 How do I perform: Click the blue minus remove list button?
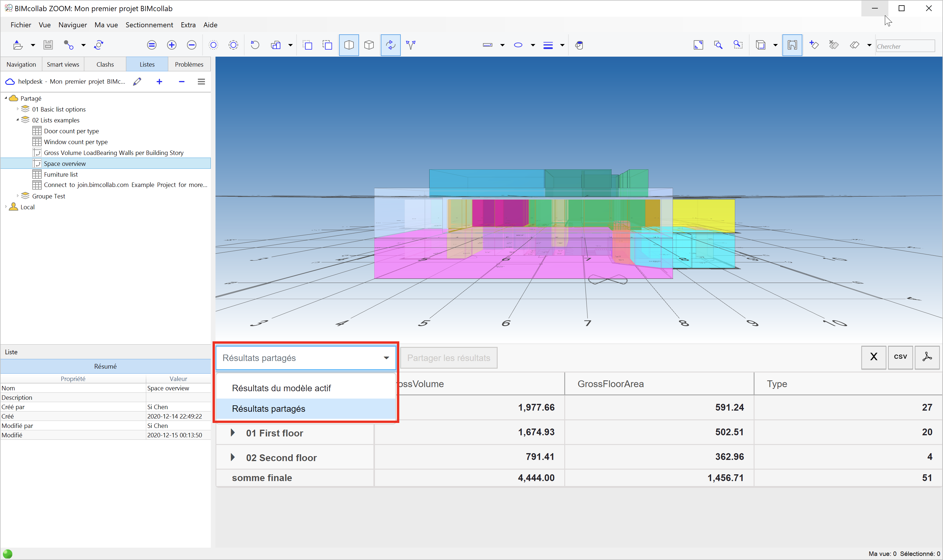181,82
